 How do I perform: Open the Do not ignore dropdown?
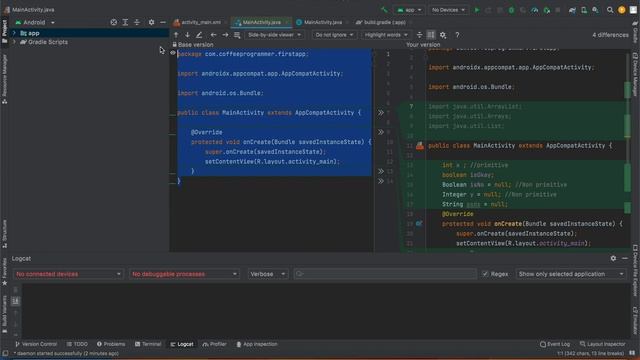coord(334,35)
